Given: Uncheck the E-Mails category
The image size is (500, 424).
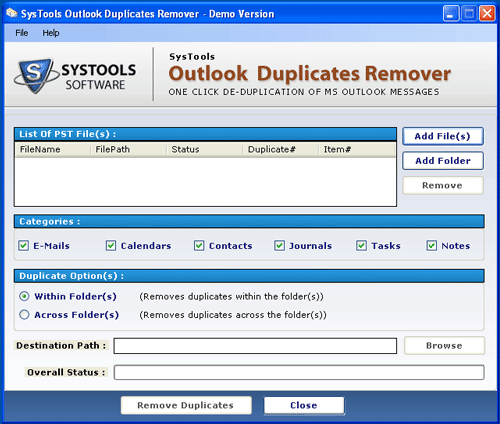Looking at the screenshot, I should coord(23,246).
